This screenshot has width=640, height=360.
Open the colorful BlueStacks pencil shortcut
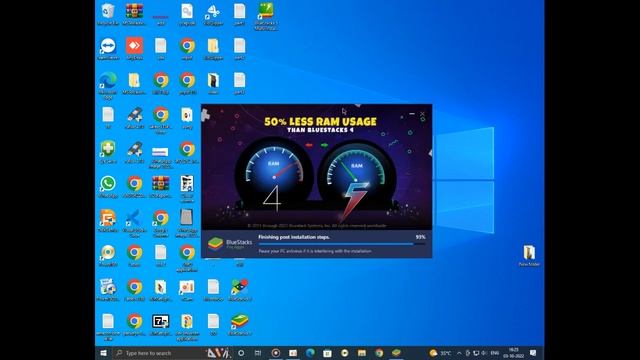click(x=239, y=289)
